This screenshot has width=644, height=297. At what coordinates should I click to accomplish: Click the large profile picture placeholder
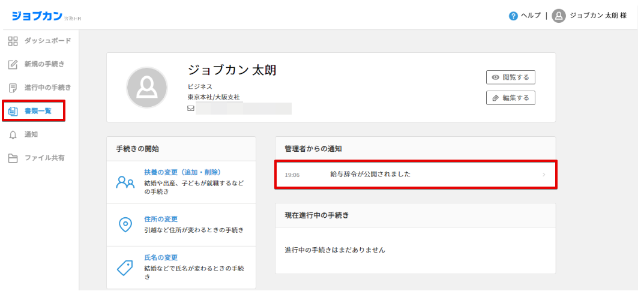[146, 88]
